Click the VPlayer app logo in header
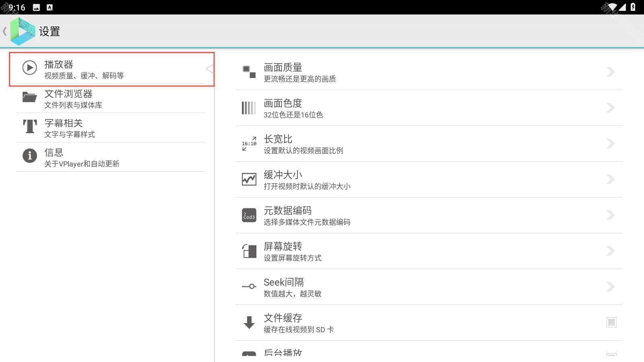The width and height of the screenshot is (644, 362). (22, 31)
